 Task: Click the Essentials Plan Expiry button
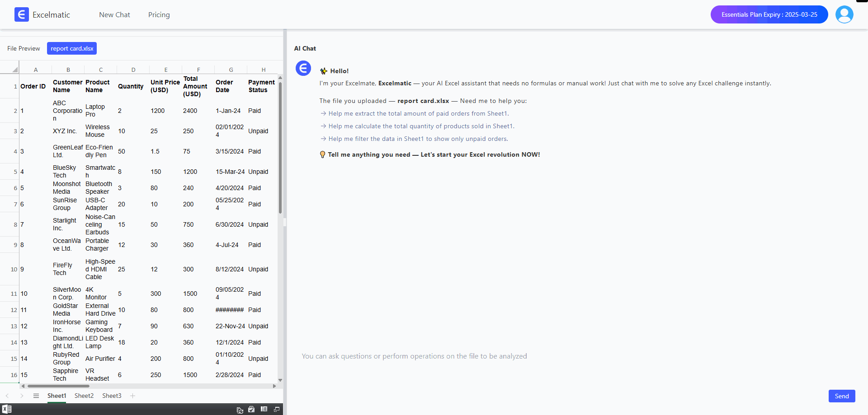pyautogui.click(x=769, y=14)
